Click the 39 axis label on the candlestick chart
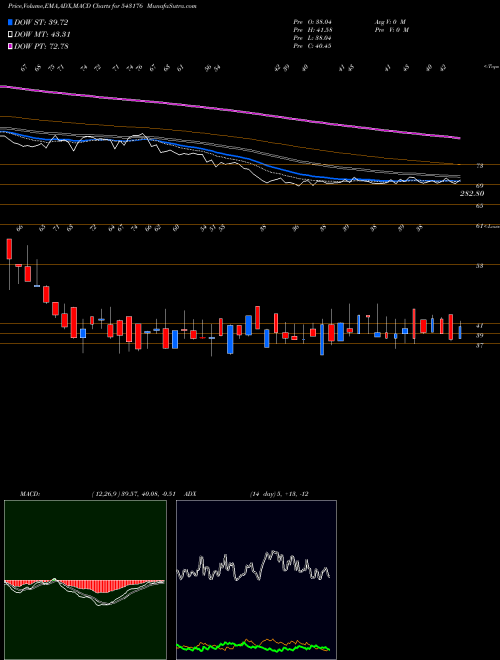 click(479, 336)
